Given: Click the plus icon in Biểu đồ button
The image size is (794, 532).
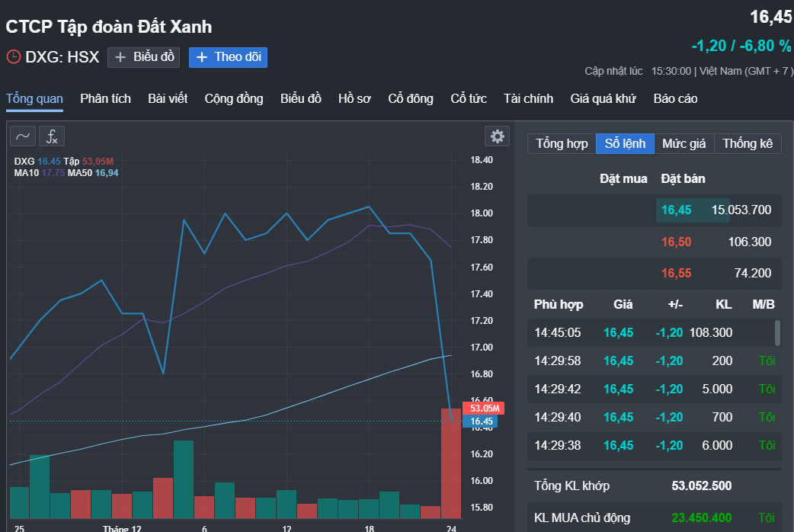Looking at the screenshot, I should [120, 57].
